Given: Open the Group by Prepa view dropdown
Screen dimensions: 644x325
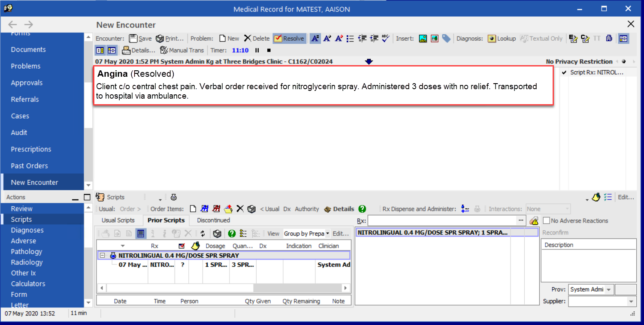Looking at the screenshot, I should (328, 234).
